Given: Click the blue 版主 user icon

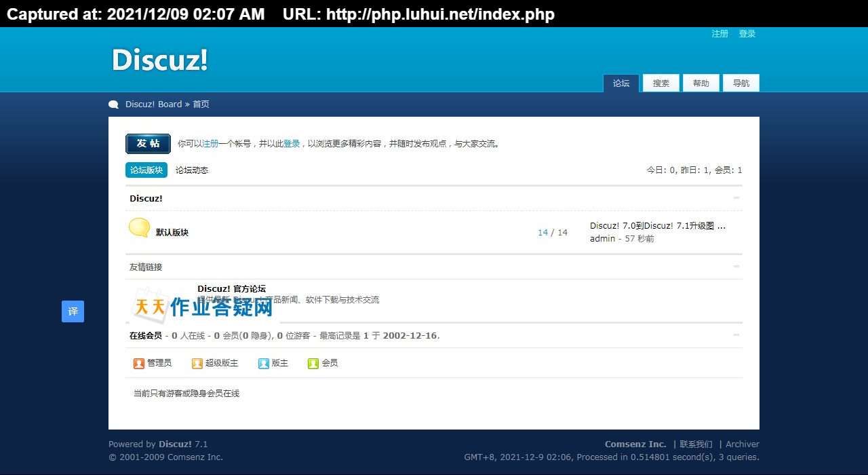Looking at the screenshot, I should click(x=264, y=364).
